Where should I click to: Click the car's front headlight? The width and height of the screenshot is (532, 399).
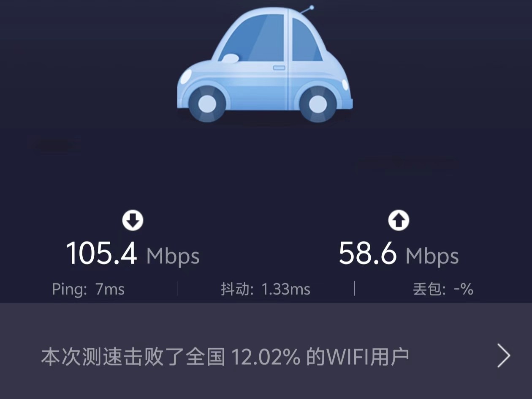(185, 77)
